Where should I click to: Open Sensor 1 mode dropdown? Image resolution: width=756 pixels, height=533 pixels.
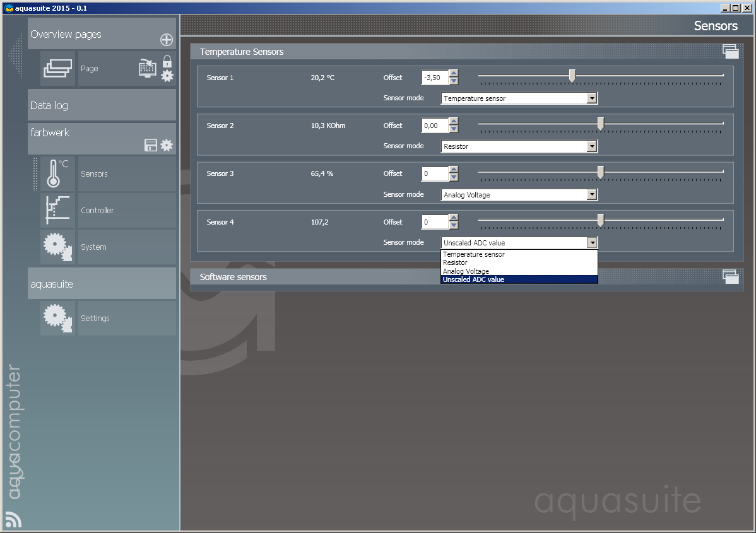(592, 98)
